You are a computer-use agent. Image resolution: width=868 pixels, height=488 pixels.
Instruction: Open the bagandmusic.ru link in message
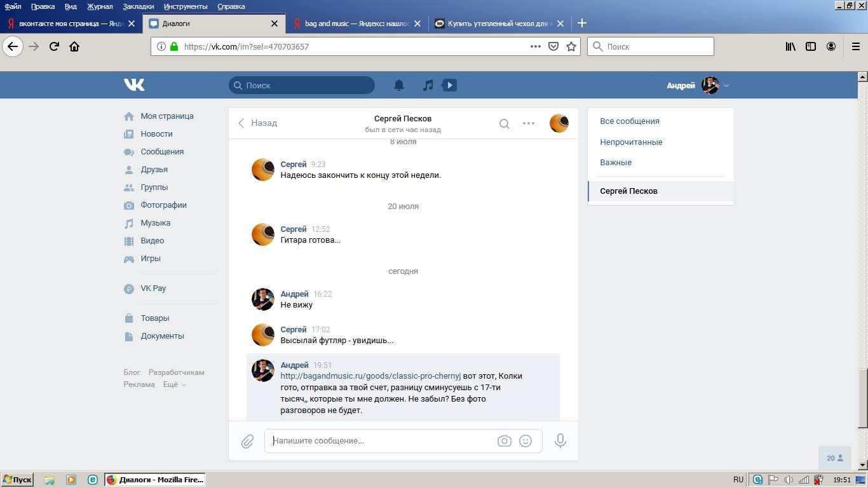click(x=370, y=376)
